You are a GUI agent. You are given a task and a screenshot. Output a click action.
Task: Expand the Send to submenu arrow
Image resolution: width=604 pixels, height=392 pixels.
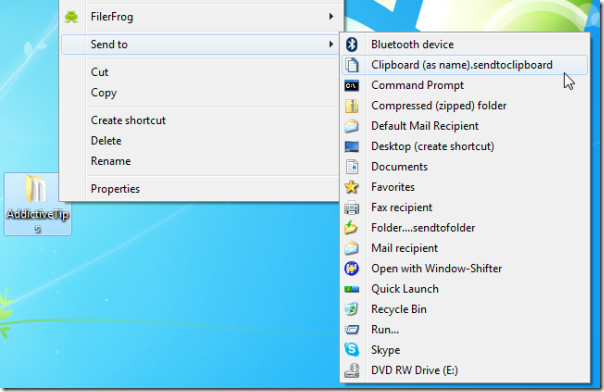click(x=331, y=44)
